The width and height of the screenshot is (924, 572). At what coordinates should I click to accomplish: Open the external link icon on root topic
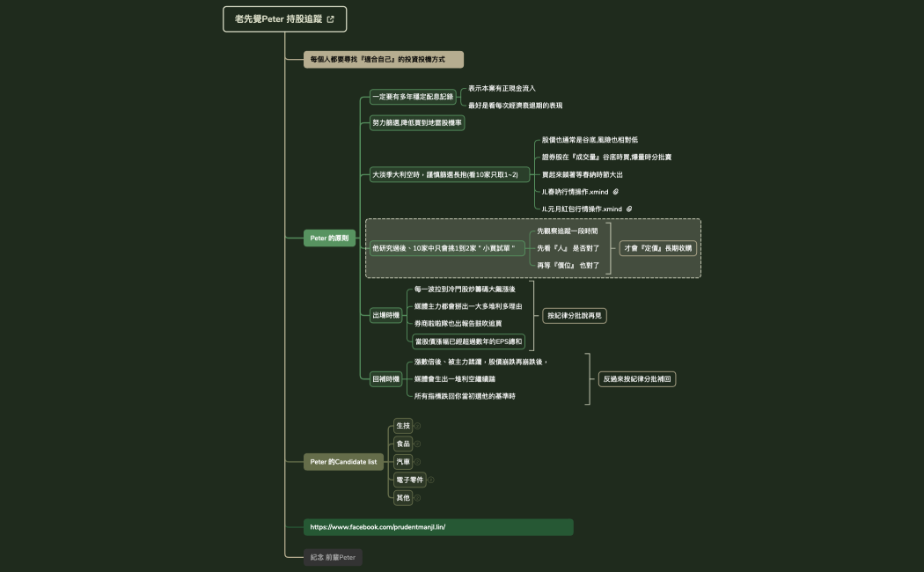pos(330,18)
